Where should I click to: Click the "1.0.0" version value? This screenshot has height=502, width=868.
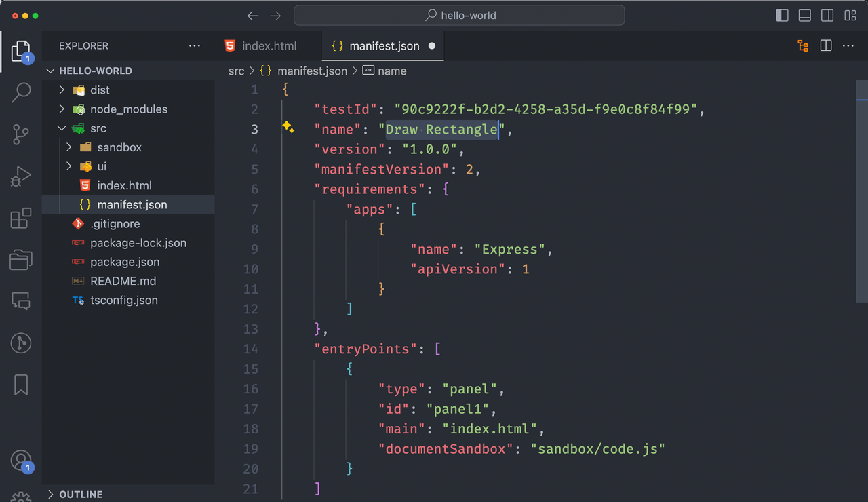pyautogui.click(x=430, y=149)
